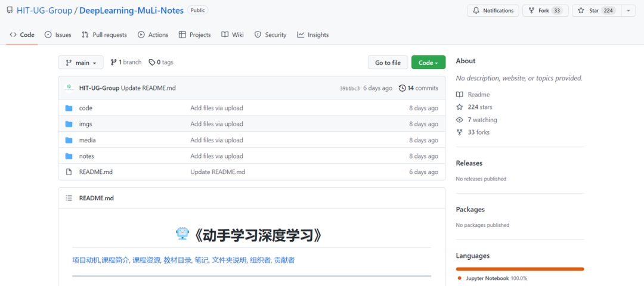Screen dimensions: 644x286
Task: Click the clock history icon beside 14 commits
Action: click(402, 88)
